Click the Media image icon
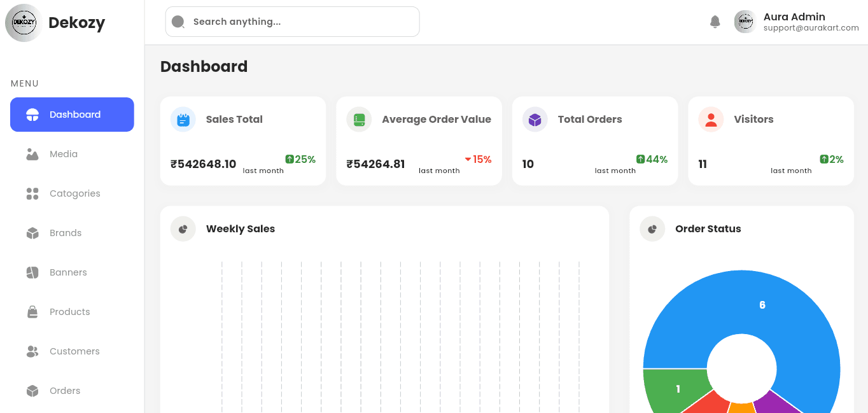Viewport: 868px width, 413px height. (32, 154)
